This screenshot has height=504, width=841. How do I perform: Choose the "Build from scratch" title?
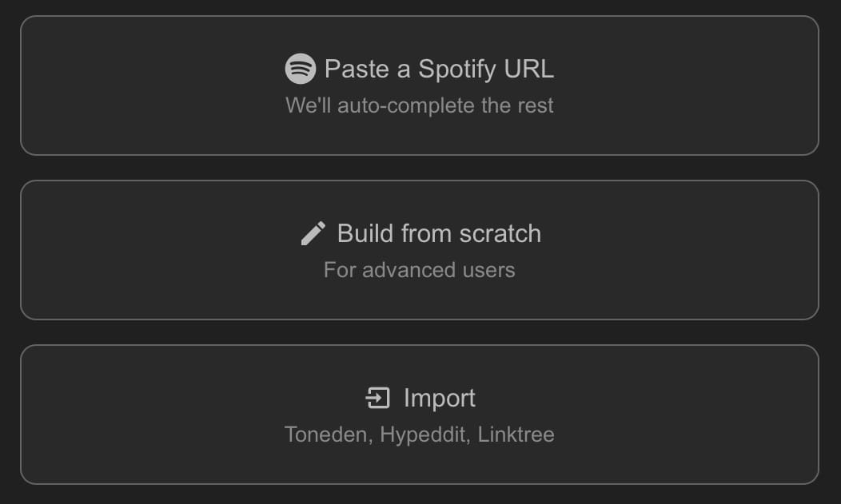[439, 233]
